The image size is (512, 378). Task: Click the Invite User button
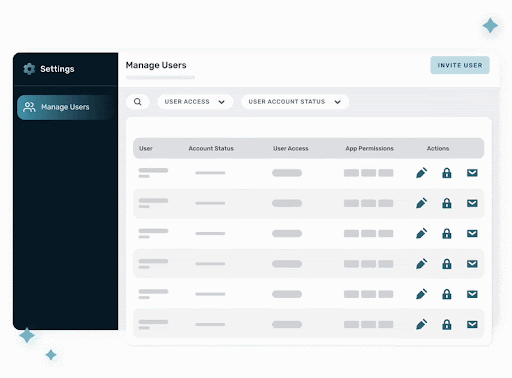(x=460, y=65)
